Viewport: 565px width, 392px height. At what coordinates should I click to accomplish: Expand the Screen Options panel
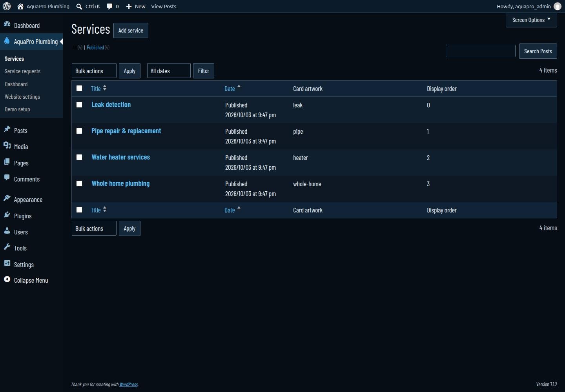pos(531,20)
